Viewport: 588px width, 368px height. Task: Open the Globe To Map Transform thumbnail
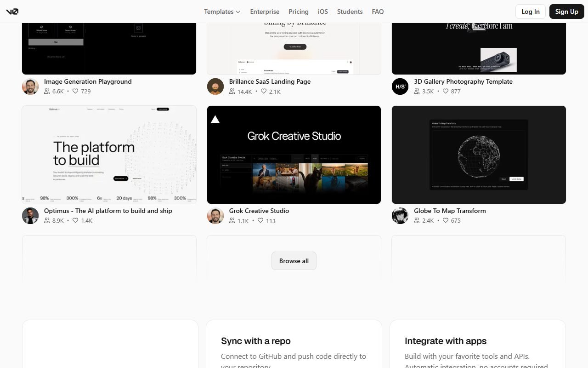[479, 155]
